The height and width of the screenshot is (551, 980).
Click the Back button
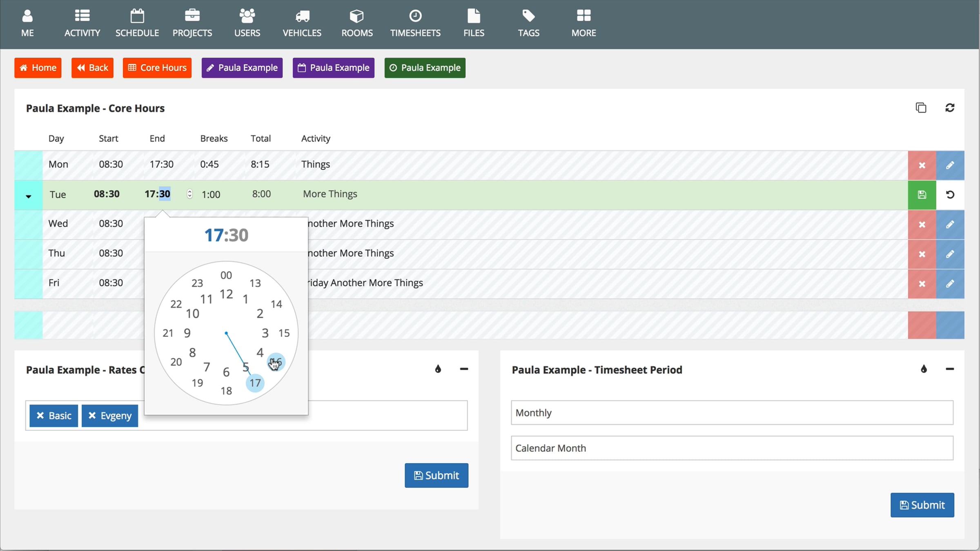92,68
